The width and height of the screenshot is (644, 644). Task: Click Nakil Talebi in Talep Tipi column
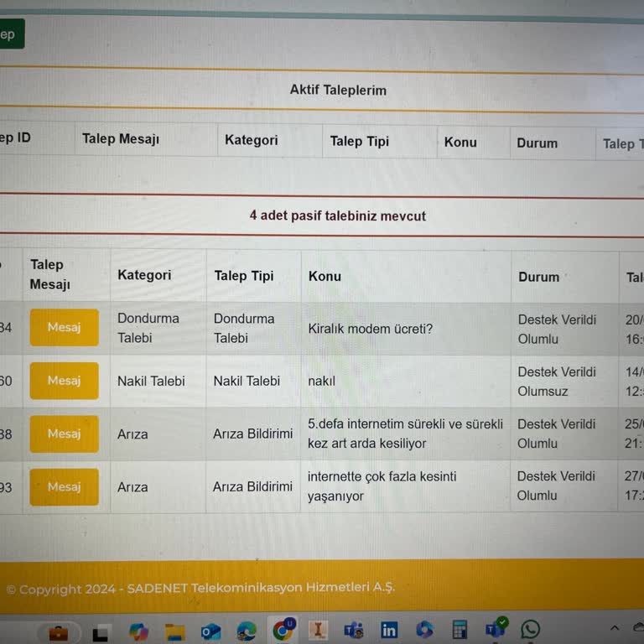click(x=247, y=381)
